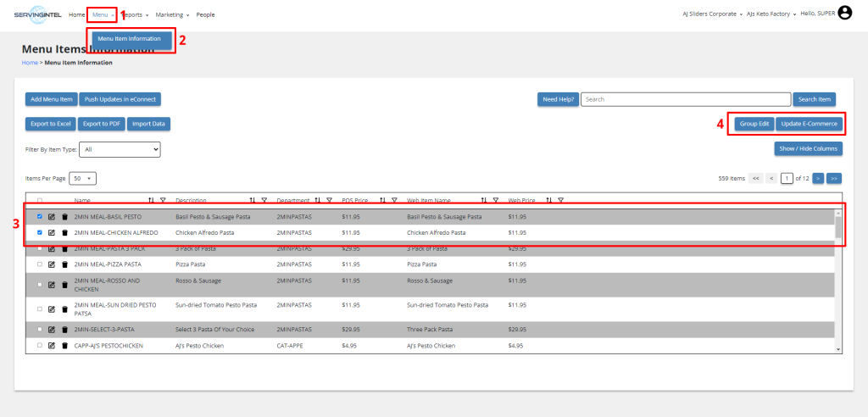This screenshot has width=868, height=417.
Task: Sort the Web Price column
Action: click(548, 200)
